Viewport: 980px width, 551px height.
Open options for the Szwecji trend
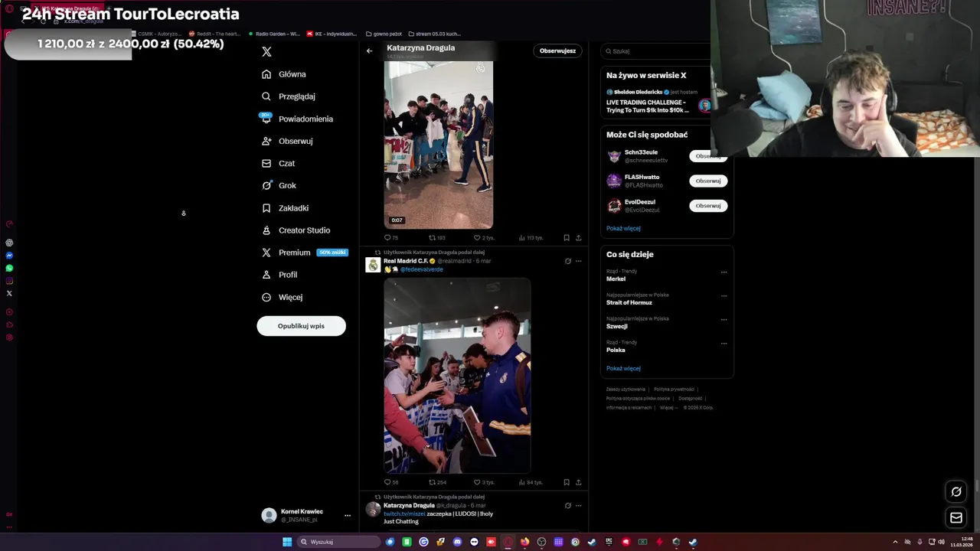[x=724, y=319]
